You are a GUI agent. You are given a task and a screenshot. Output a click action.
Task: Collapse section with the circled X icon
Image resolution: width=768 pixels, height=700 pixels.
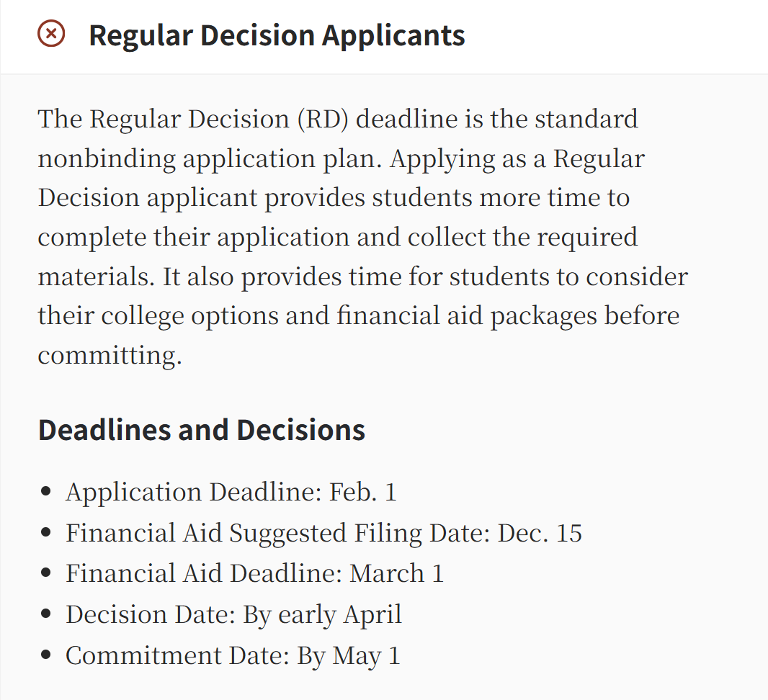(51, 34)
